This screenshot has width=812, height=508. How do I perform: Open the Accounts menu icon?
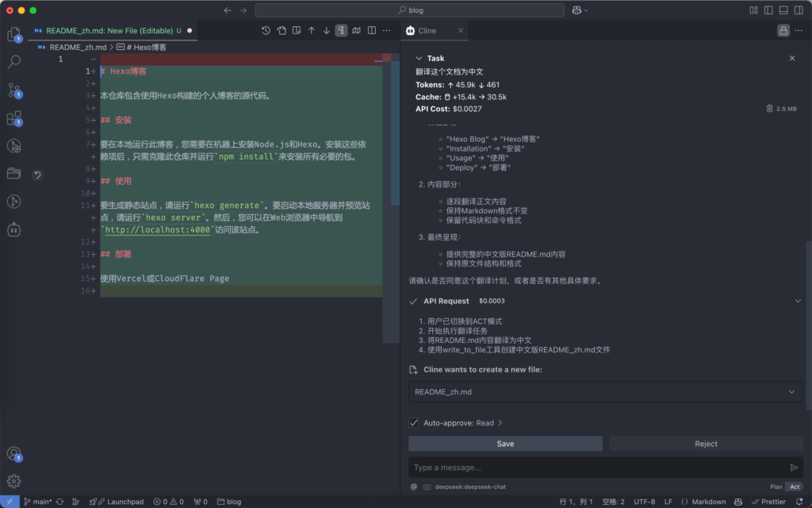click(14, 453)
